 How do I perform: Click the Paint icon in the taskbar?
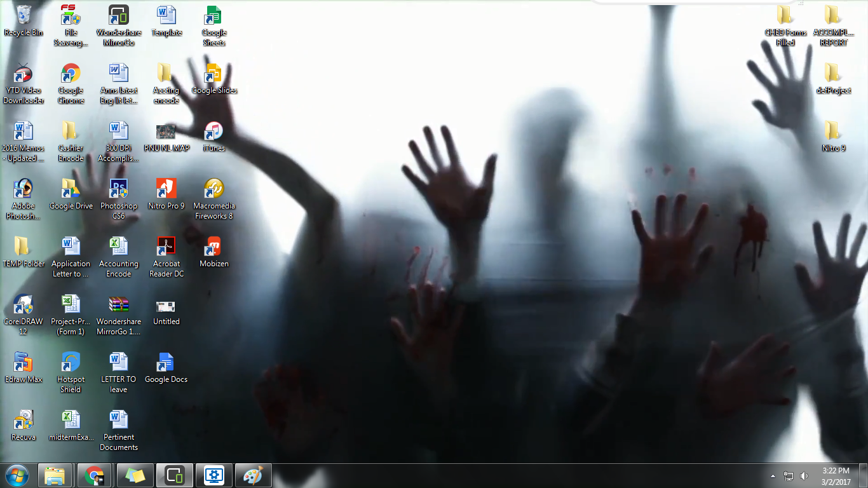coord(254,475)
